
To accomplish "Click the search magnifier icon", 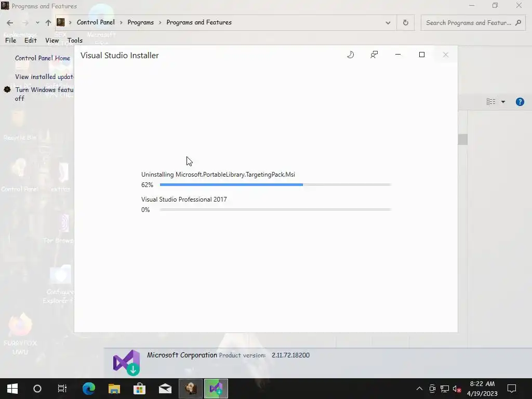I will click(x=518, y=23).
